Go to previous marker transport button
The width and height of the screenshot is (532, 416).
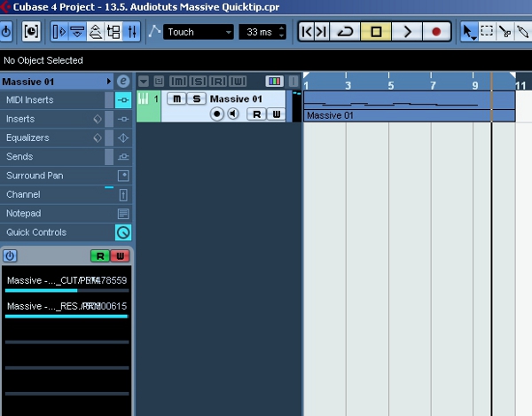click(x=307, y=32)
